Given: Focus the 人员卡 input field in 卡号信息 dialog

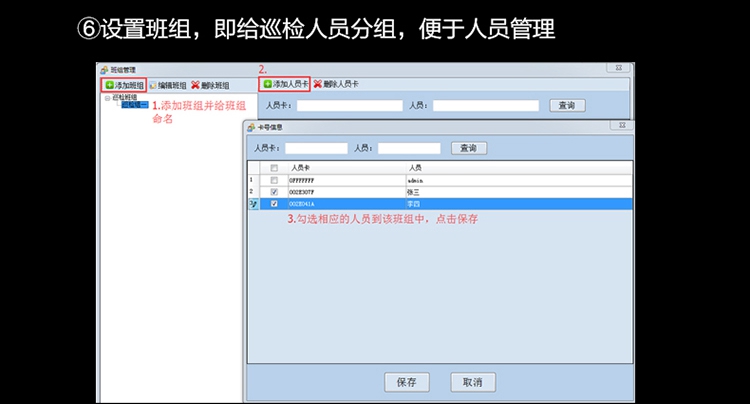Looking at the screenshot, I should click(x=316, y=148).
